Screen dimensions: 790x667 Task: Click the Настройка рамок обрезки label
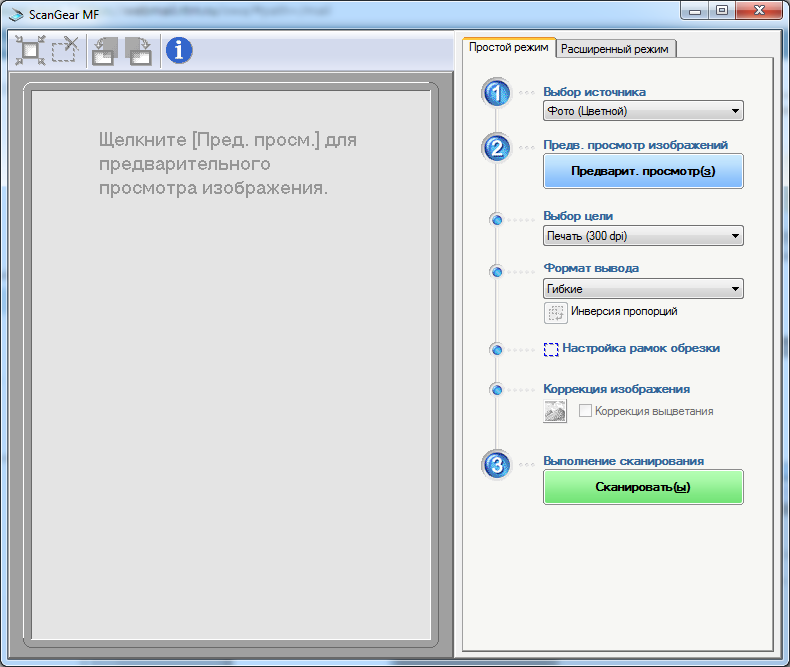tap(640, 349)
